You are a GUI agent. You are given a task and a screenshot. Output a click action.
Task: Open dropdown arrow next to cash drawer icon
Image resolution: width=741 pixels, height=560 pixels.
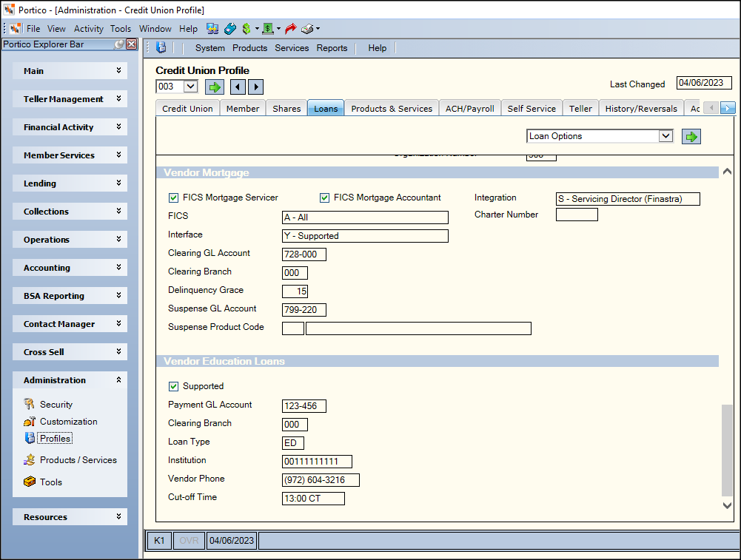click(x=278, y=29)
